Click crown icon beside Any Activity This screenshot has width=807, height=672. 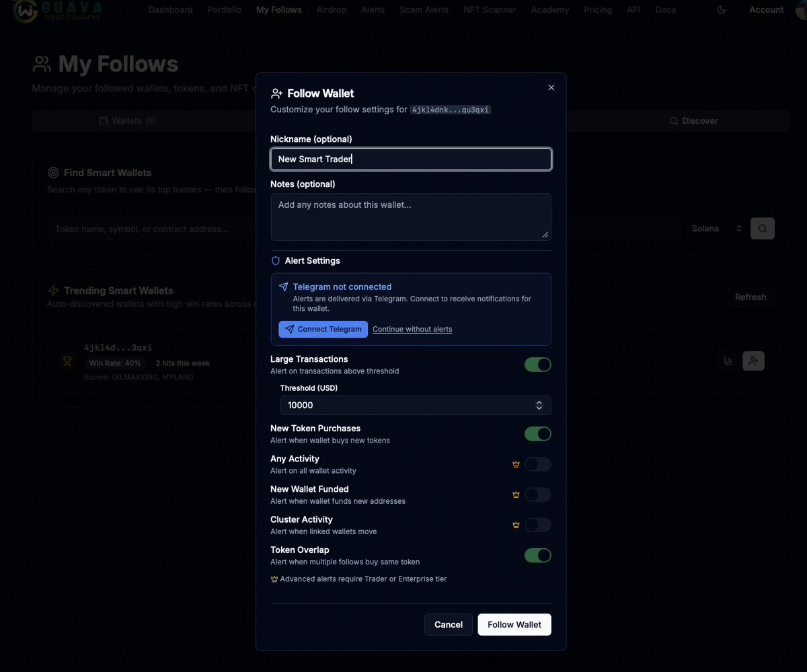[x=516, y=464]
